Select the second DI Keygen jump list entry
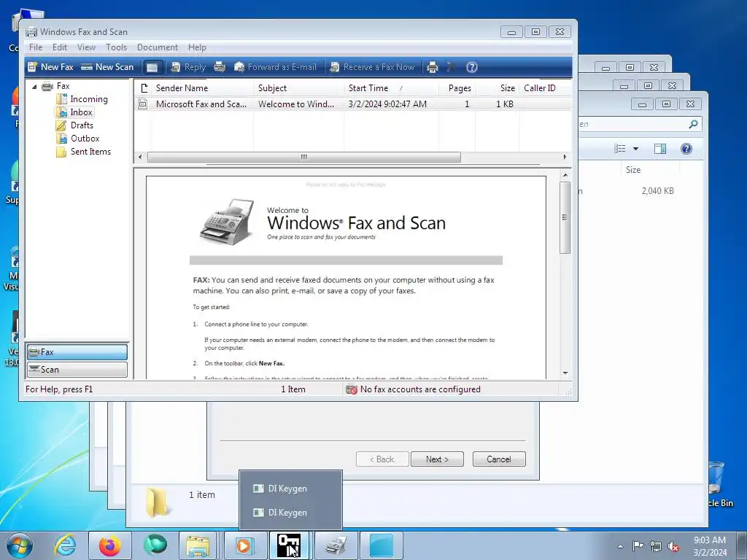 290,513
